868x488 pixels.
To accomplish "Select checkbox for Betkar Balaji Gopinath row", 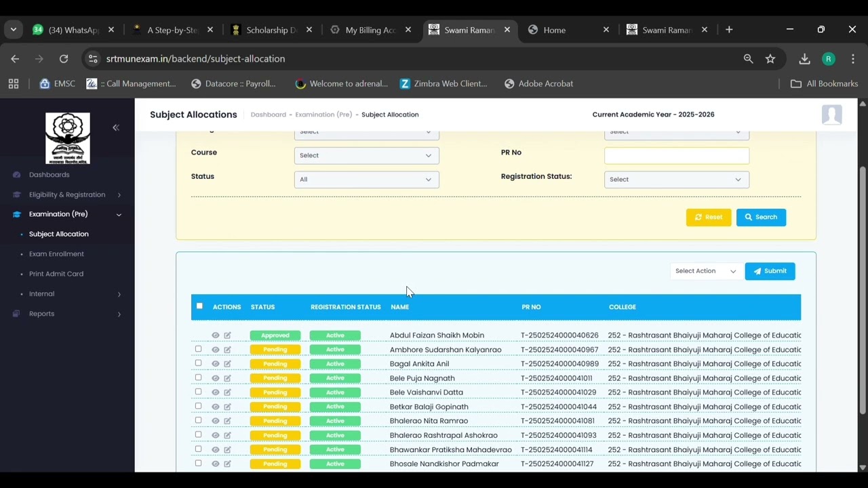I will pyautogui.click(x=198, y=406).
